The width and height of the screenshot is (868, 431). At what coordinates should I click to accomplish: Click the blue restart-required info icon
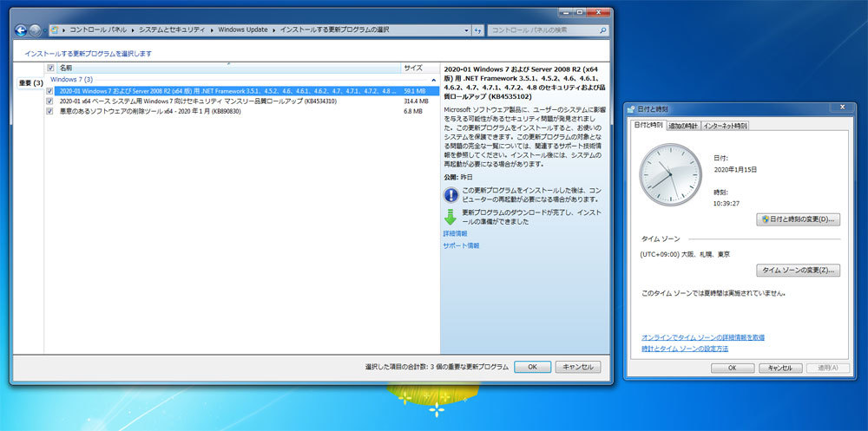[450, 195]
